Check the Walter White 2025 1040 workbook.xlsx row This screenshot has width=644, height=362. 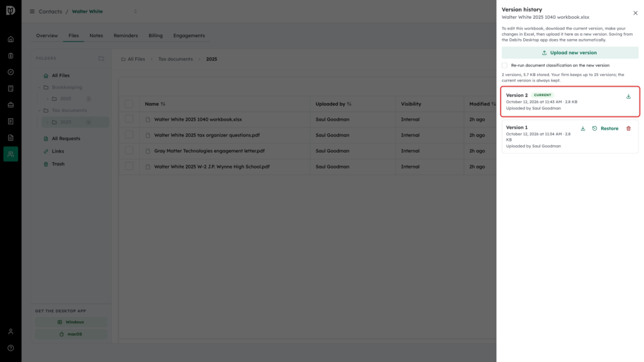(129, 119)
